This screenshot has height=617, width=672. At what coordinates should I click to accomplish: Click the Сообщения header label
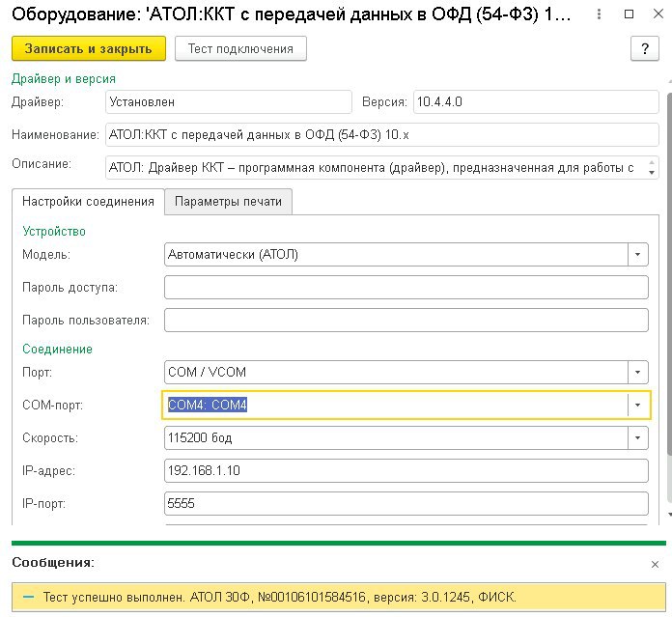pyautogui.click(x=53, y=562)
